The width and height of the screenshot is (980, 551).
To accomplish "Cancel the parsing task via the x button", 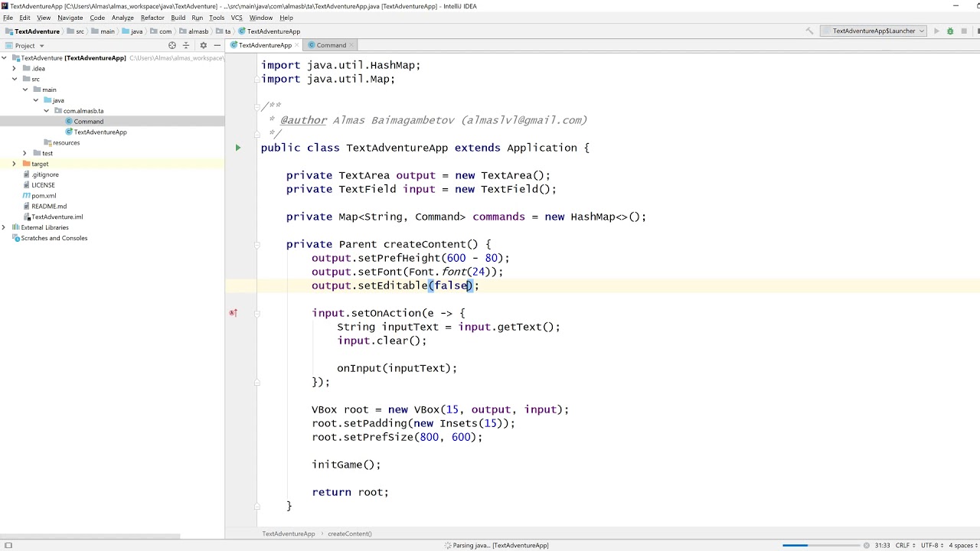I will tap(867, 546).
